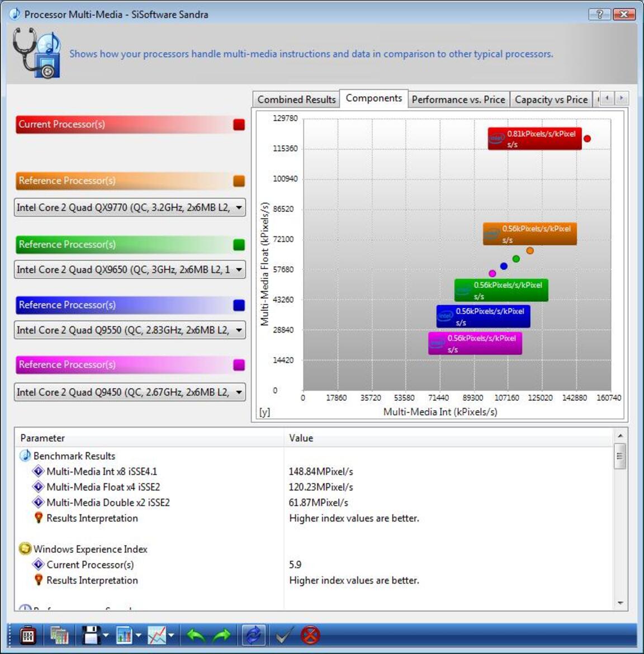The width and height of the screenshot is (644, 654).
Task: Open the bar chart icon dropdown arrow
Action: pyautogui.click(x=139, y=636)
